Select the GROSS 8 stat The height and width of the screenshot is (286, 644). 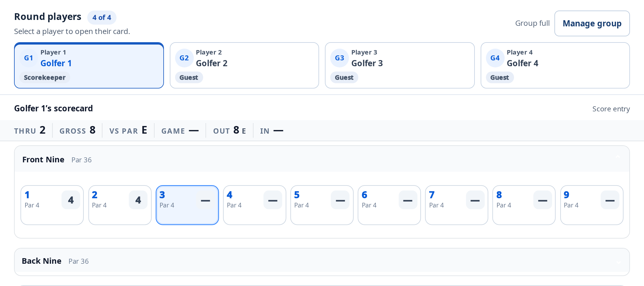[x=78, y=130]
